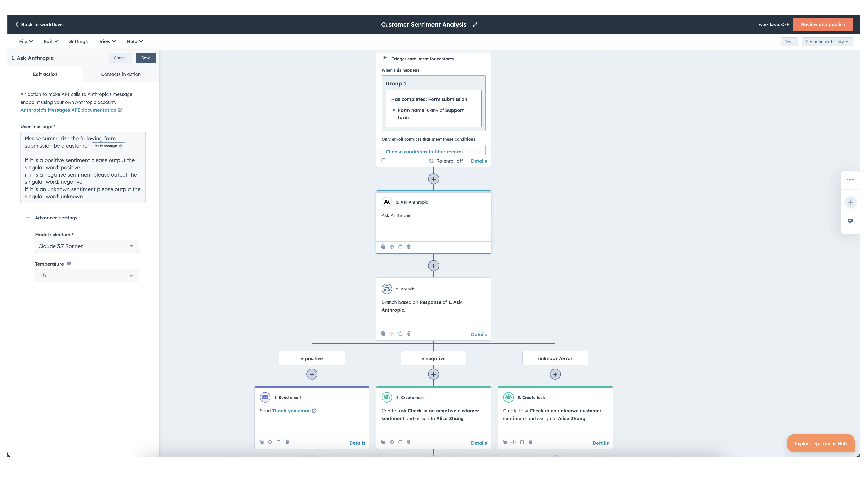Screen dimensions: 868x488
Task: Open the Performance history dropdown
Action: click(x=827, y=42)
